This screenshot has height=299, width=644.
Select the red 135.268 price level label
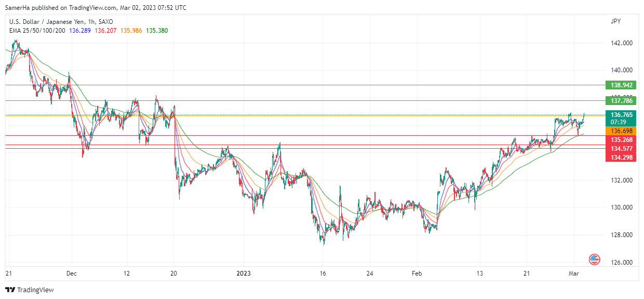click(621, 140)
